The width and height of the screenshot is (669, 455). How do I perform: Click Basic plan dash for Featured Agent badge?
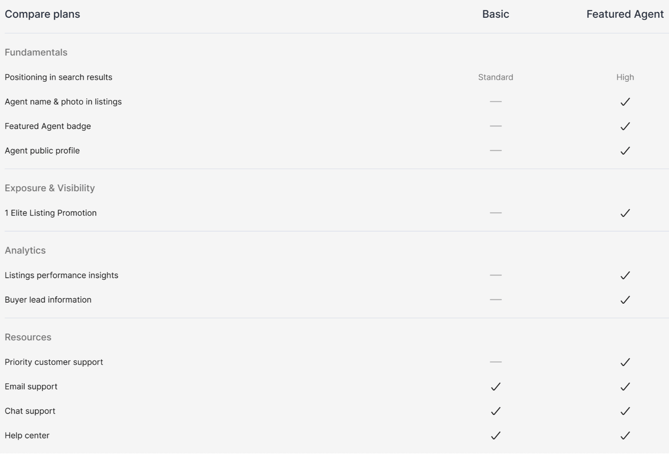click(x=496, y=126)
